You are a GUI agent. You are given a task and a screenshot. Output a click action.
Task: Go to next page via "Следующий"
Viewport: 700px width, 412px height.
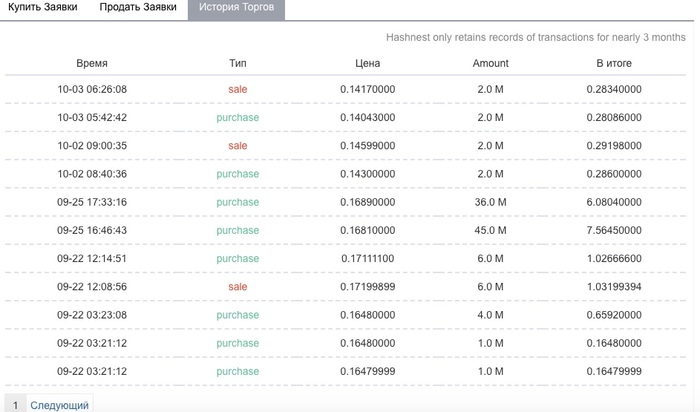[60, 405]
